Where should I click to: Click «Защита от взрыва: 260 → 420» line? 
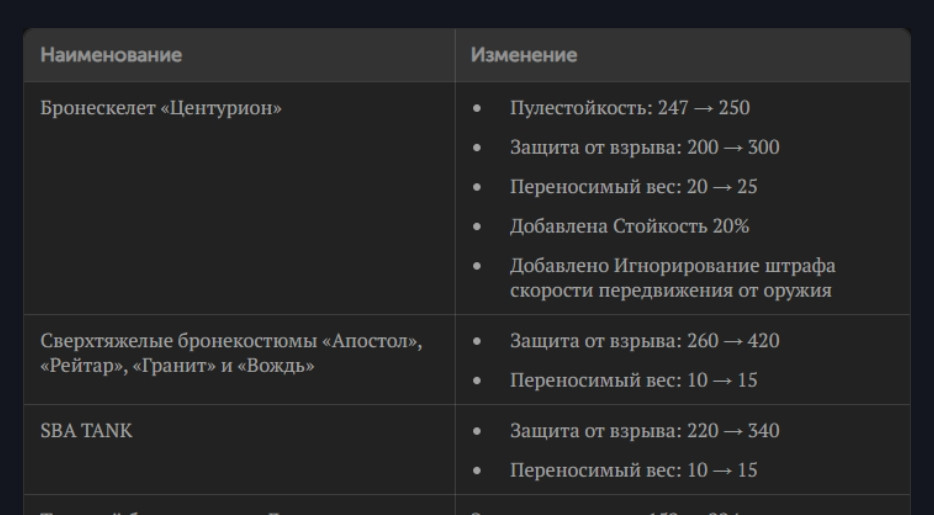pyautogui.click(x=645, y=341)
